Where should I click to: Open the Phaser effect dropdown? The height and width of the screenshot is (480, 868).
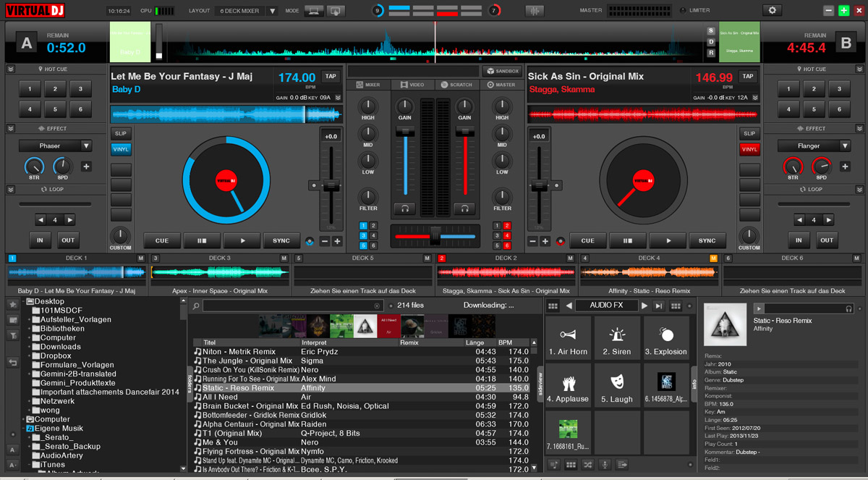54,146
